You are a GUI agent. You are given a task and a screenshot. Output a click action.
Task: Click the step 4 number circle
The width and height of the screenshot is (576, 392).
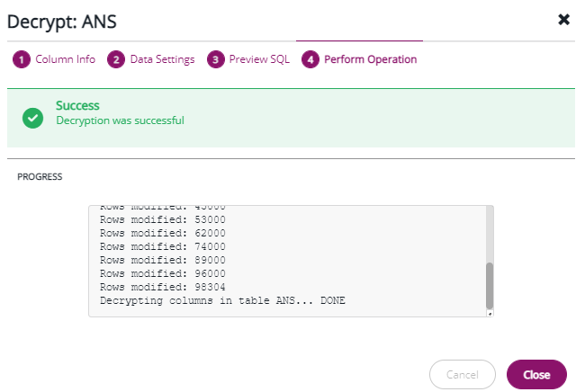310,59
